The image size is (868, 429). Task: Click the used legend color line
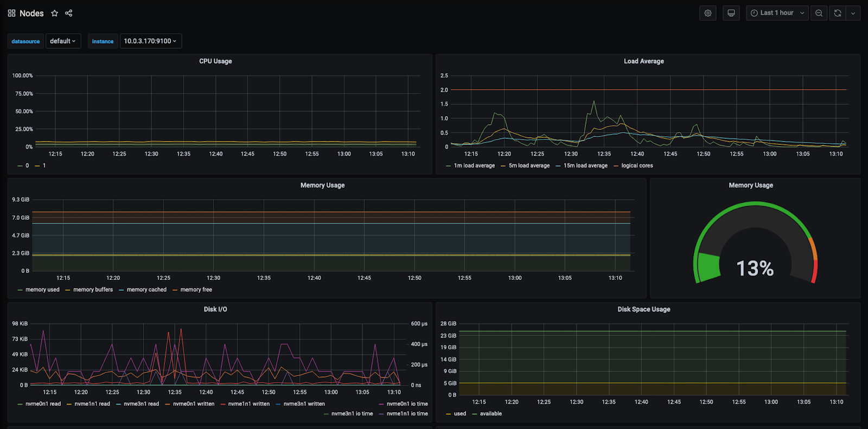(449, 414)
